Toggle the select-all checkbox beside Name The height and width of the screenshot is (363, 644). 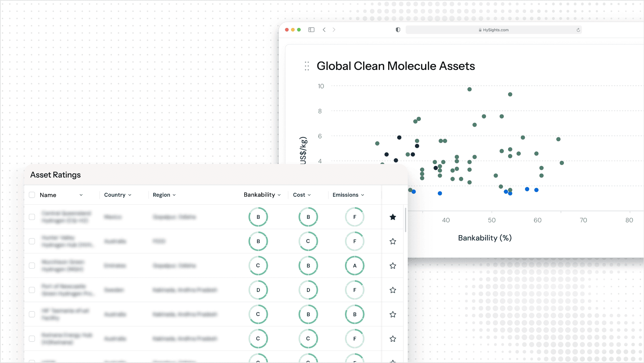pos(32,195)
